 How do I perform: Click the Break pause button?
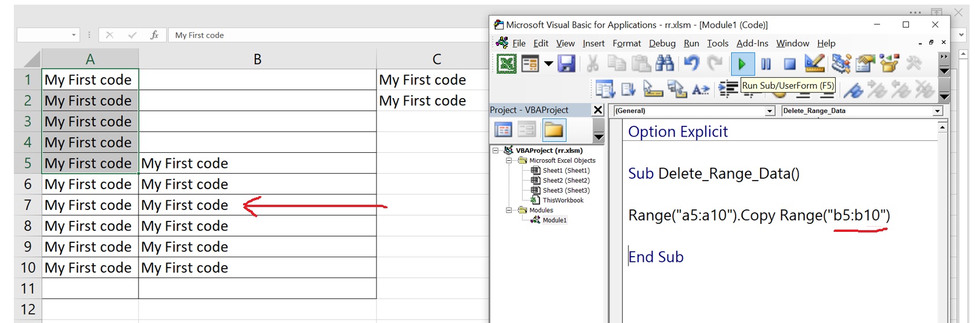pyautogui.click(x=766, y=63)
